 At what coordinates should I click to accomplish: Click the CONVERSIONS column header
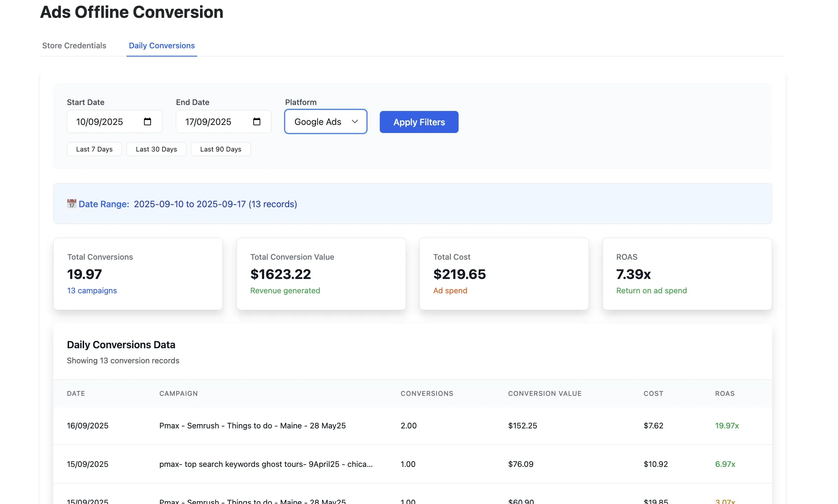pyautogui.click(x=427, y=393)
